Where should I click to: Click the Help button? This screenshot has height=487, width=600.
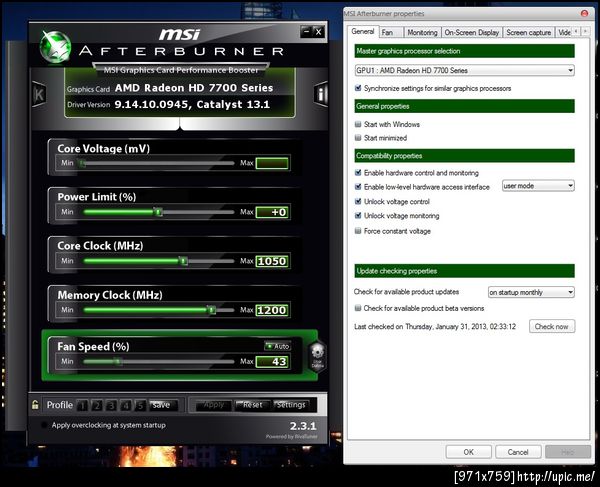(x=568, y=452)
